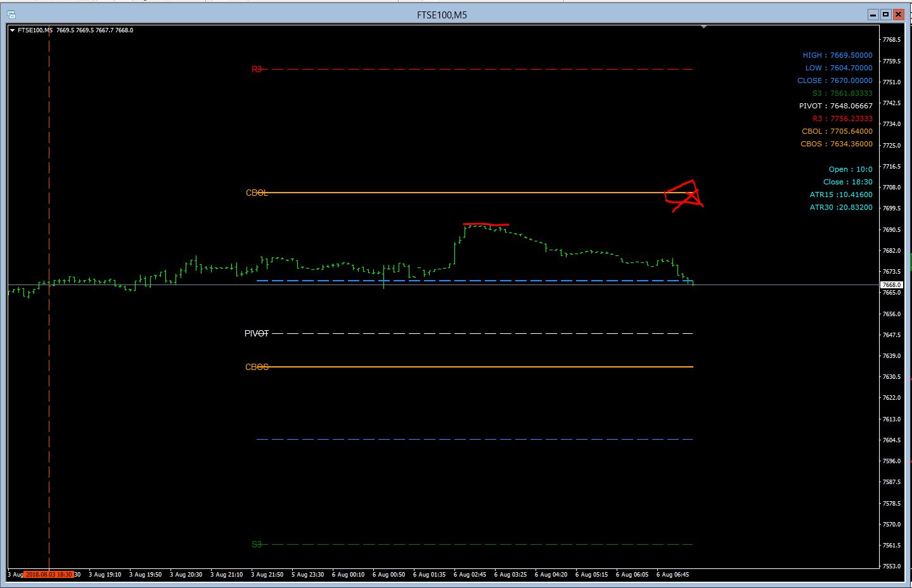912x588 pixels.
Task: Select the Open : 10:0 label
Action: [x=851, y=169]
